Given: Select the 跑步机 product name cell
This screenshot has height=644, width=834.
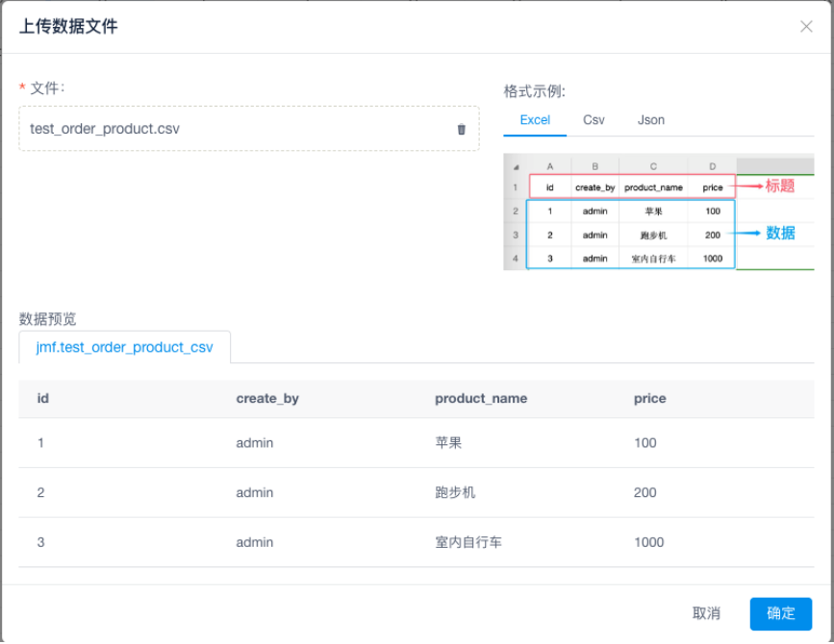Looking at the screenshot, I should [455, 493].
